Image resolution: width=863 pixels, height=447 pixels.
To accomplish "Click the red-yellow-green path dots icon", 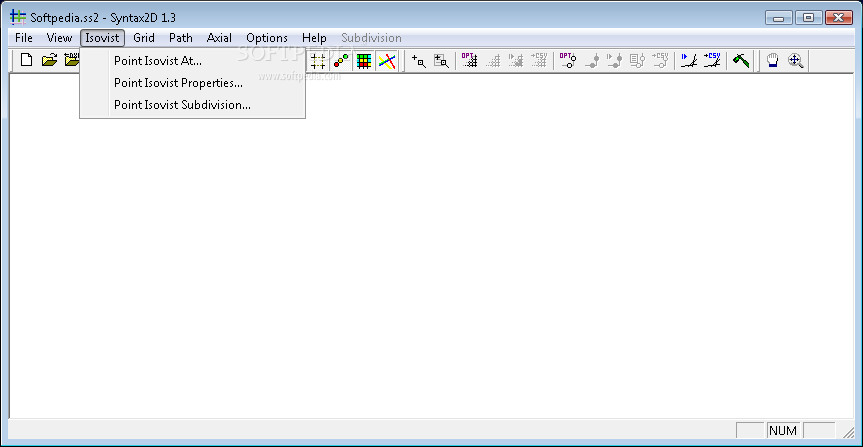I will click(x=341, y=61).
